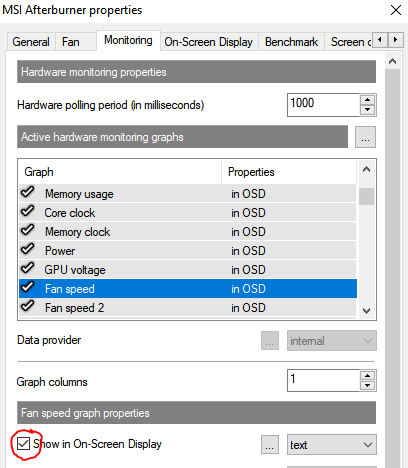Open the Data provider options button
This screenshot has height=468, width=408.
[270, 341]
